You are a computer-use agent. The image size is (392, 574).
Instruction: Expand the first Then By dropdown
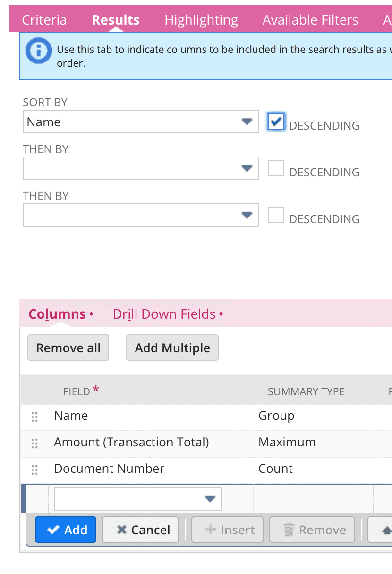tap(247, 168)
